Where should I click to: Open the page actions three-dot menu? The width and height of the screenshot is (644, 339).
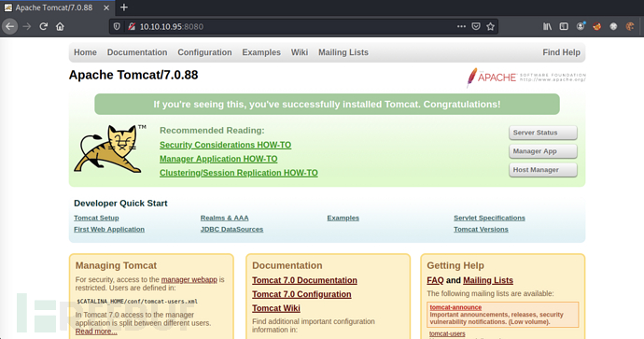click(461, 27)
